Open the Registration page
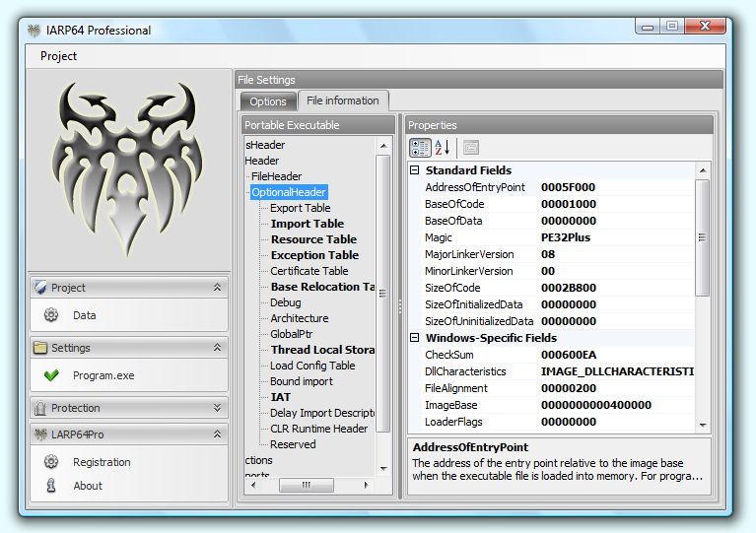The image size is (756, 533). tap(102, 462)
